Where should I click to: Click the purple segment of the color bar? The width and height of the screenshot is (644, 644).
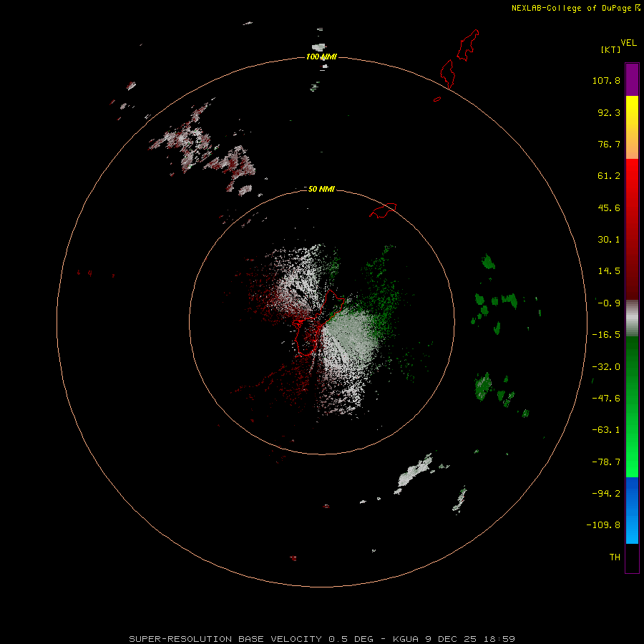coord(632,79)
